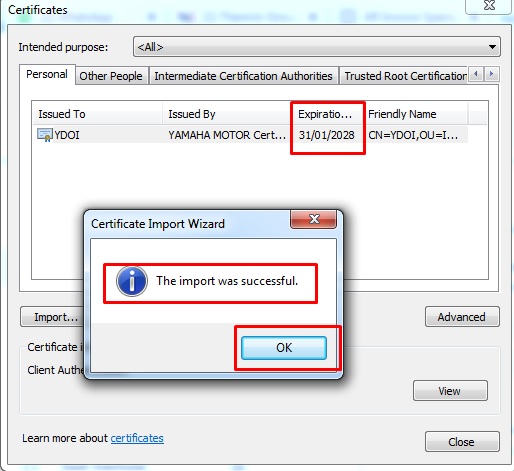This screenshot has height=471, width=514.
Task: Click the YDOI certificate icon
Action: pos(45,135)
